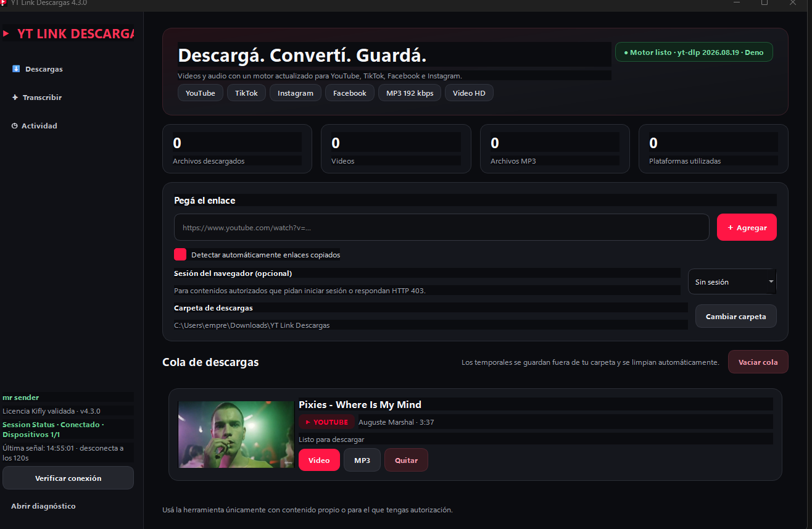
Task: Close the YT Link Descargas window
Action: click(793, 3)
